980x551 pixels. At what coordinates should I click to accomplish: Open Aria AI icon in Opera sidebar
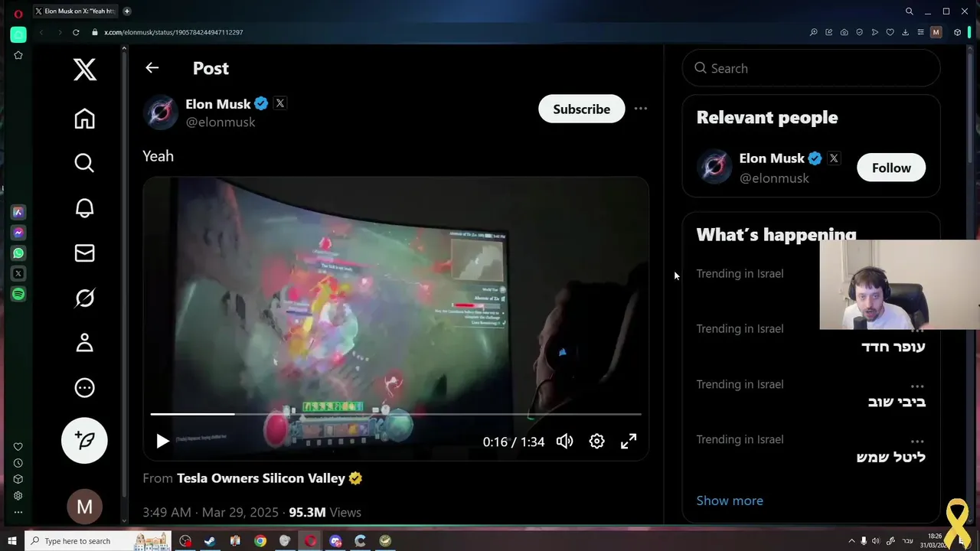pos(18,212)
